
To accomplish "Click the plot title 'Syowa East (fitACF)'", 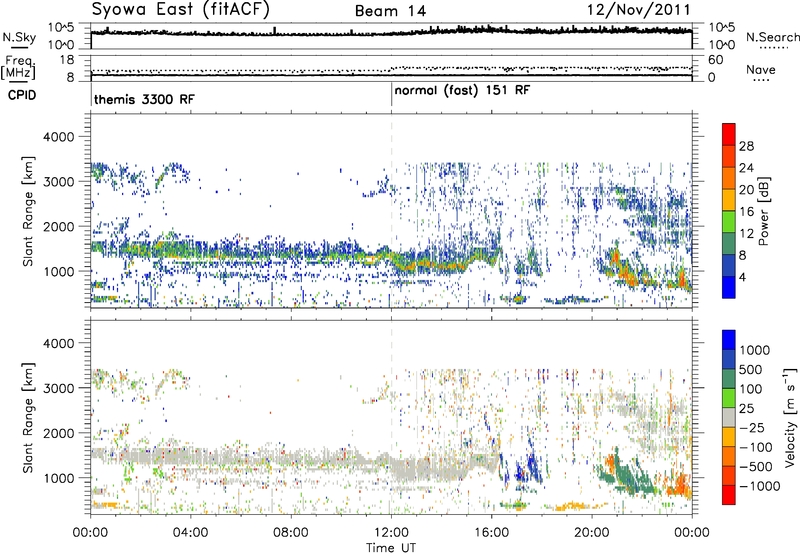I will [x=181, y=10].
